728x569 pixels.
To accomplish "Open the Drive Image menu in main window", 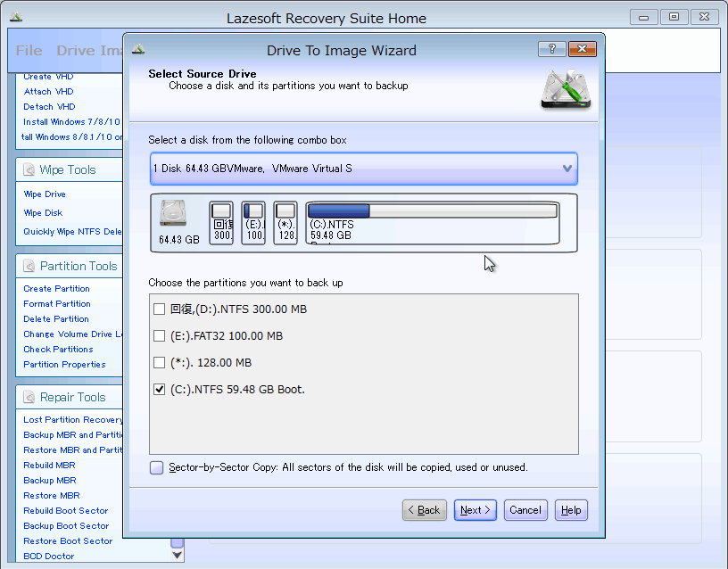I will pos(89,51).
